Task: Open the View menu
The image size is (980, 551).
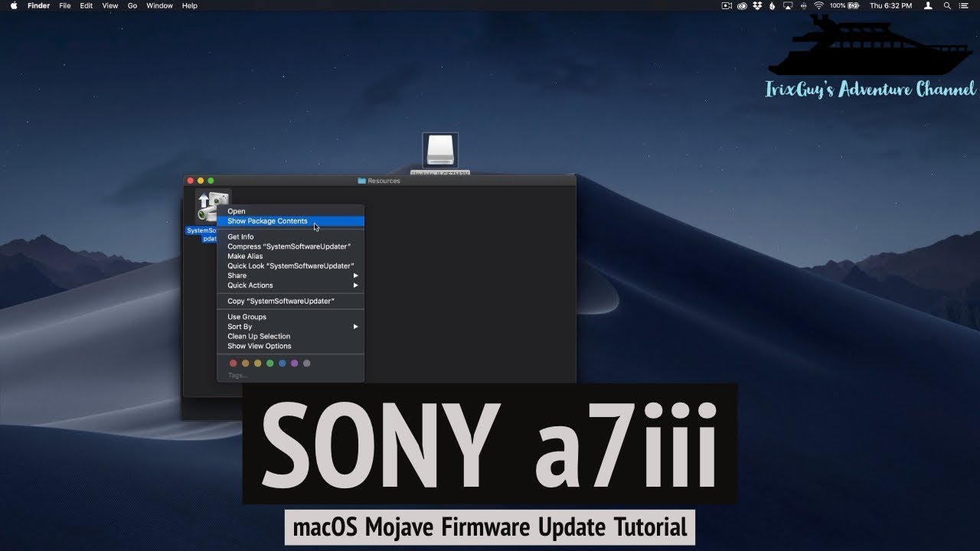Action: coord(110,5)
